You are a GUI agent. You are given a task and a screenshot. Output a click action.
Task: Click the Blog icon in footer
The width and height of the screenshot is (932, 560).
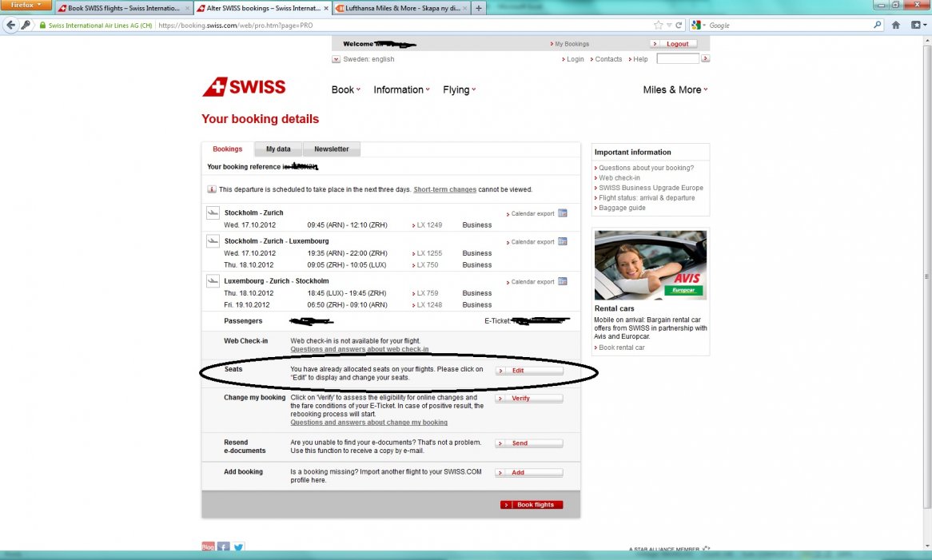[208, 547]
